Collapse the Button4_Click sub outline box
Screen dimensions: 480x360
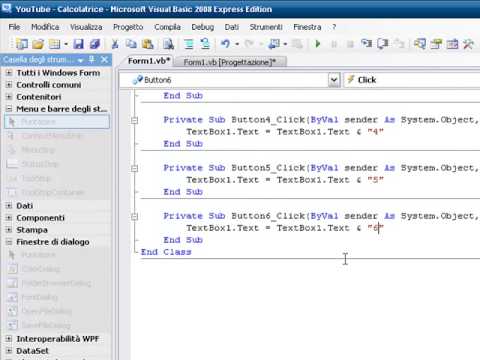[134, 120]
